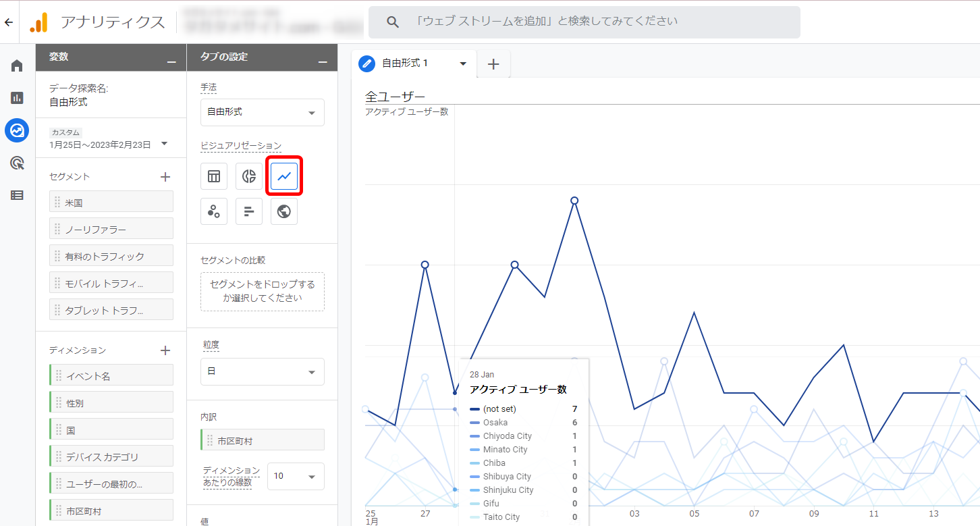Screen dimensions: 980x526
Task: Click the segment comparison drop zone
Action: pos(263,292)
